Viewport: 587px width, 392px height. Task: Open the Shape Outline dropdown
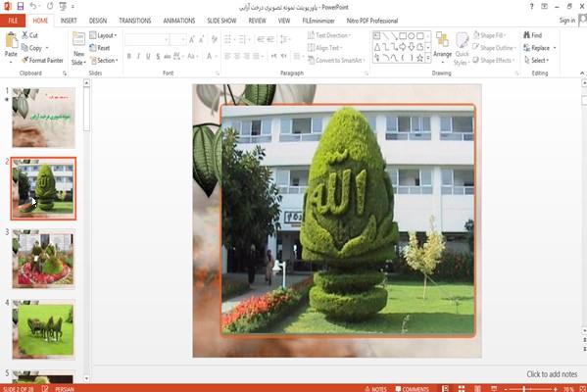pyautogui.click(x=495, y=48)
